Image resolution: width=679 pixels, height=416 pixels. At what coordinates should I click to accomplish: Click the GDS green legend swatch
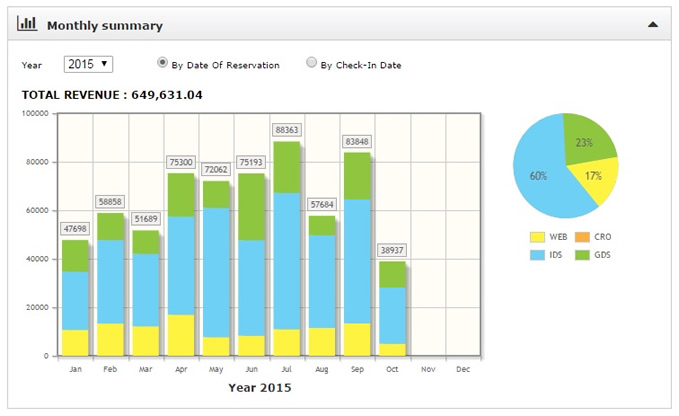tap(582, 255)
